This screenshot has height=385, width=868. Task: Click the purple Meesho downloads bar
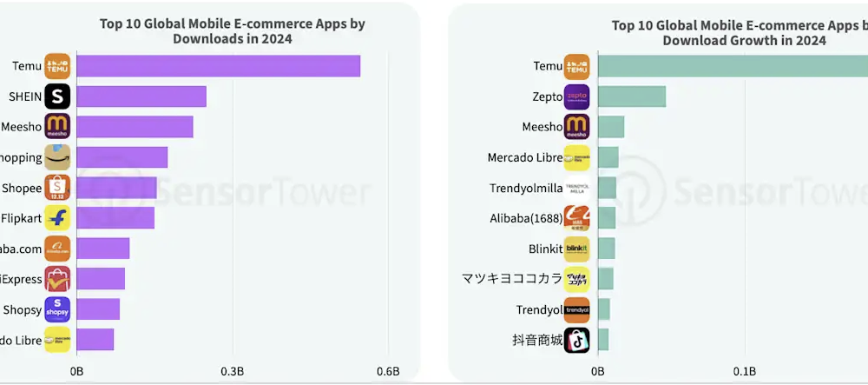click(135, 127)
